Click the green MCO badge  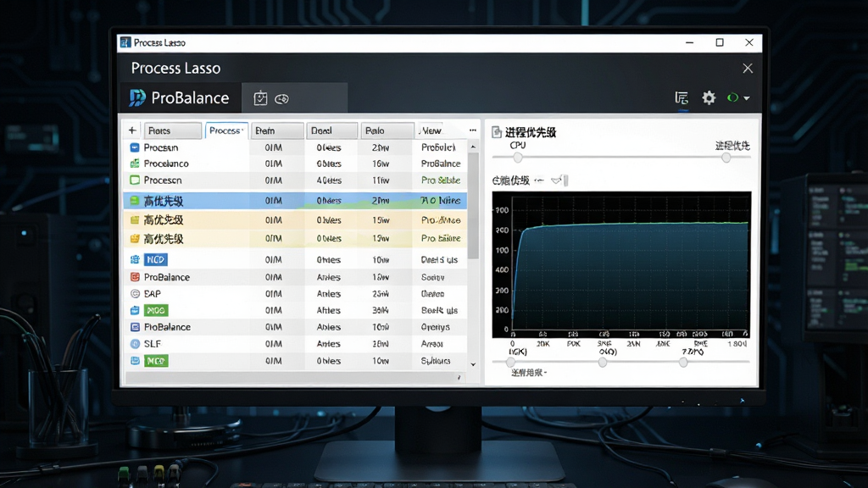pos(156,361)
